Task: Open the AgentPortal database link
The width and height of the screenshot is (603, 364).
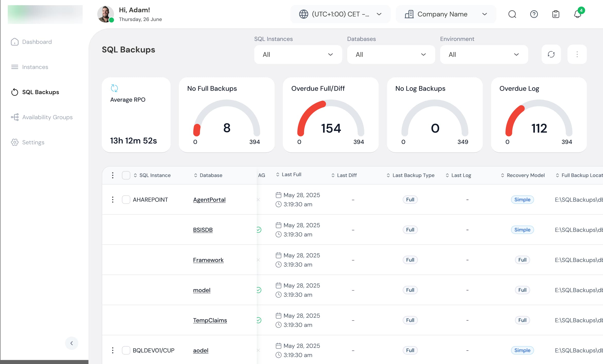Action: [209, 200]
